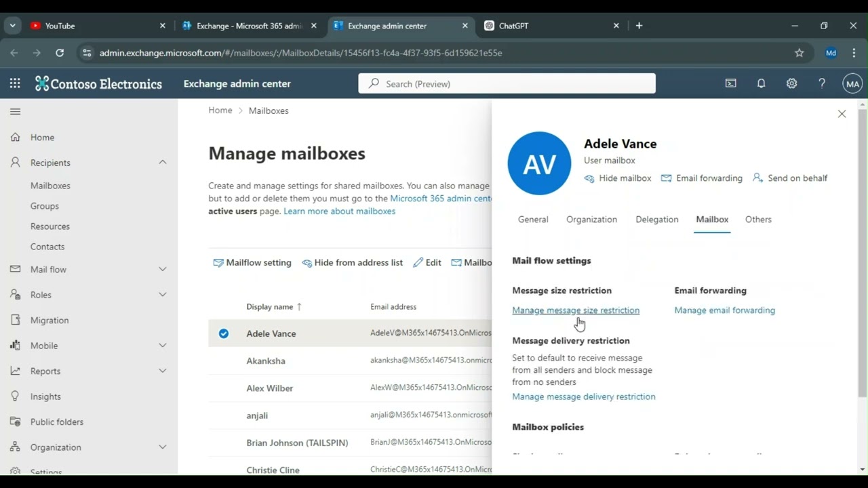Click Send on behalf action
Image resolution: width=868 pixels, height=488 pixels.
(790, 178)
